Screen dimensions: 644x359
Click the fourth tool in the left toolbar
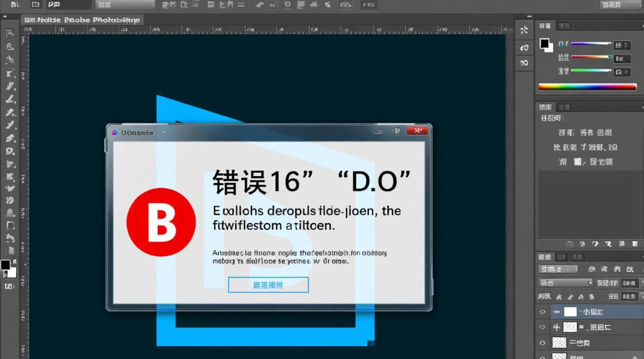click(10, 73)
